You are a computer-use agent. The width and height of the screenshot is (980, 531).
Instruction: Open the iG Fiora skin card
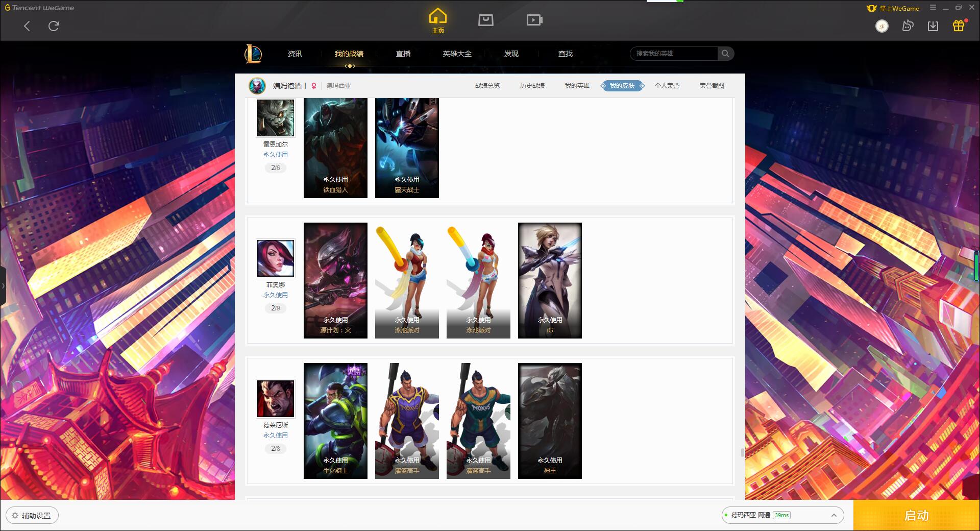coord(550,280)
